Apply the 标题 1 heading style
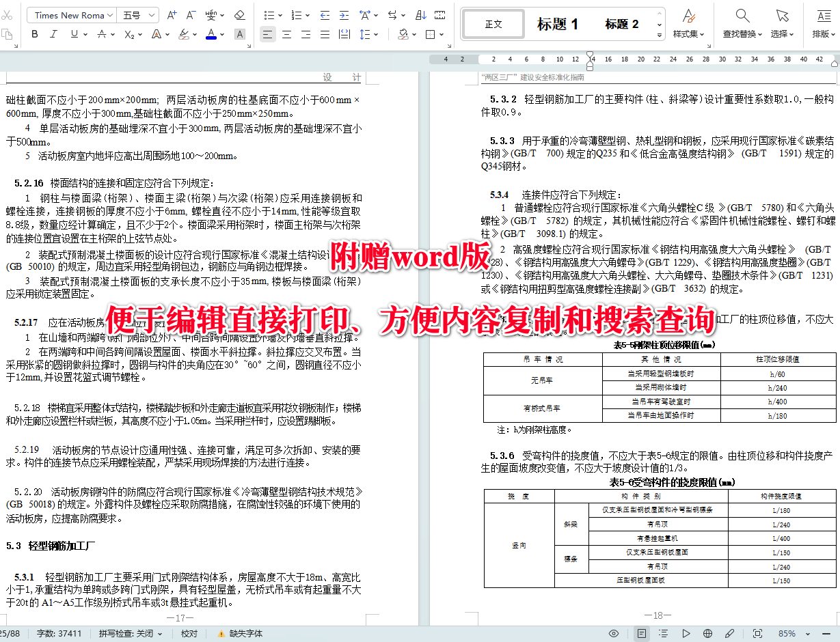The height and width of the screenshot is (642, 840). [558, 24]
